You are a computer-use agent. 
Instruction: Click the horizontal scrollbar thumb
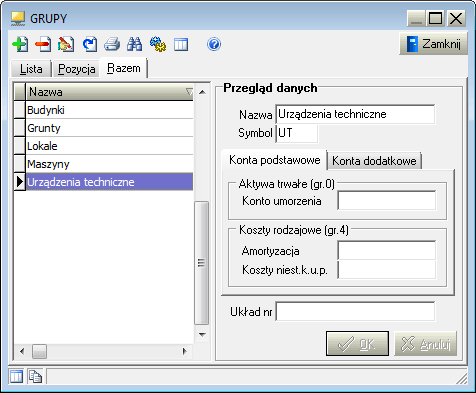click(39, 351)
